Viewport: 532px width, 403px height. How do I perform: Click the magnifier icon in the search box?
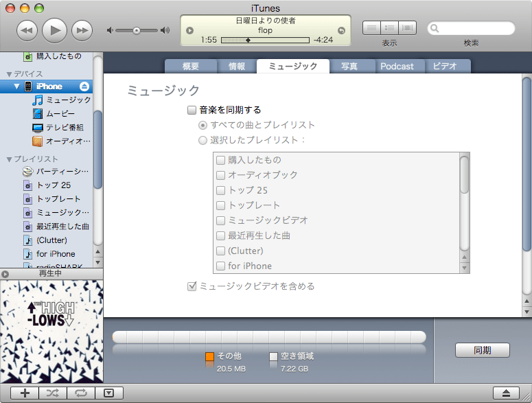pyautogui.click(x=435, y=28)
